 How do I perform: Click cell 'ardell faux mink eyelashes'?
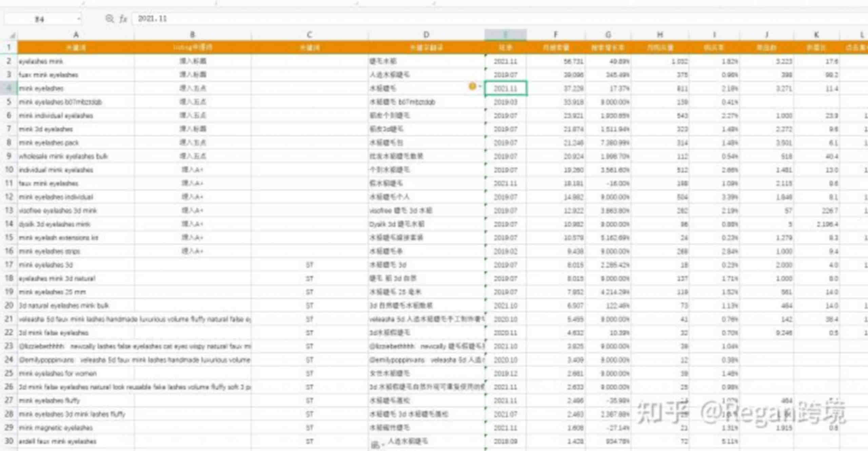[x=76, y=441]
